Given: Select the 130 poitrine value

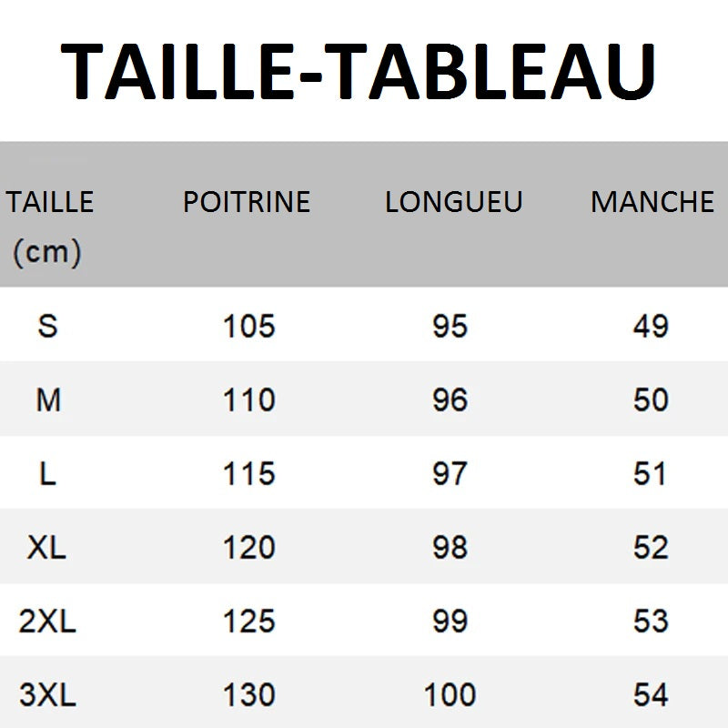Looking at the screenshot, I should tap(248, 695).
